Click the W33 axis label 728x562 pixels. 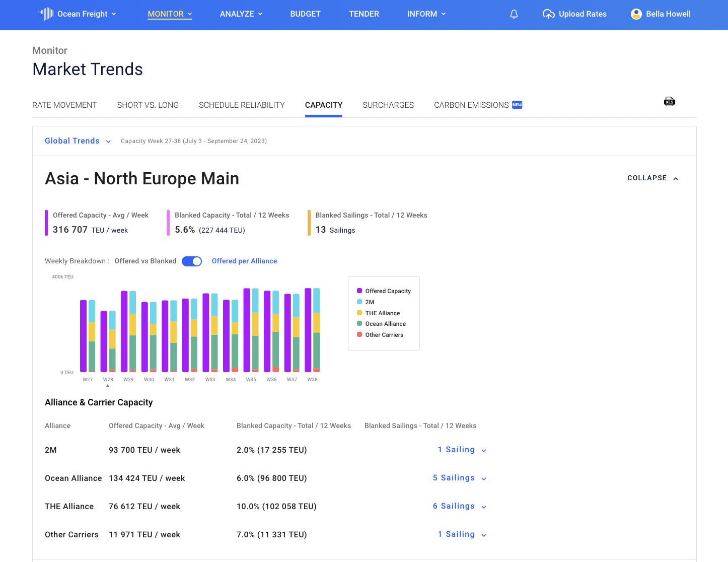(x=210, y=380)
